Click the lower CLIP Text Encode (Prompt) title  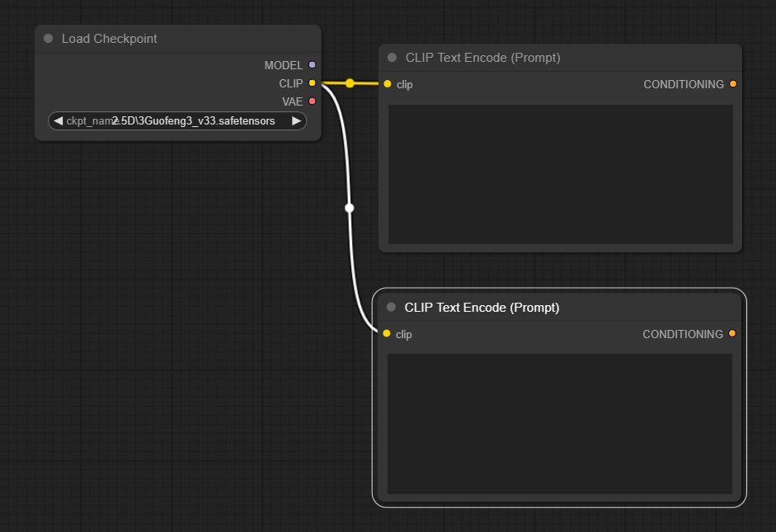[x=482, y=308]
